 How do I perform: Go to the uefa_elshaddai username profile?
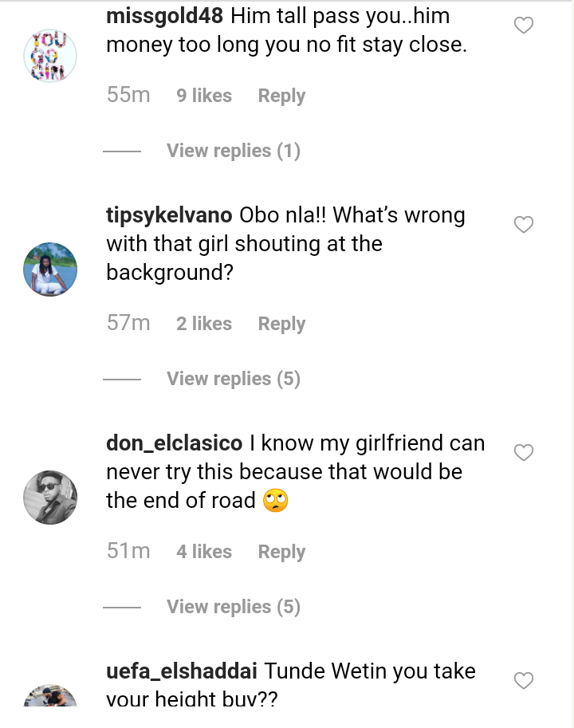(x=180, y=671)
